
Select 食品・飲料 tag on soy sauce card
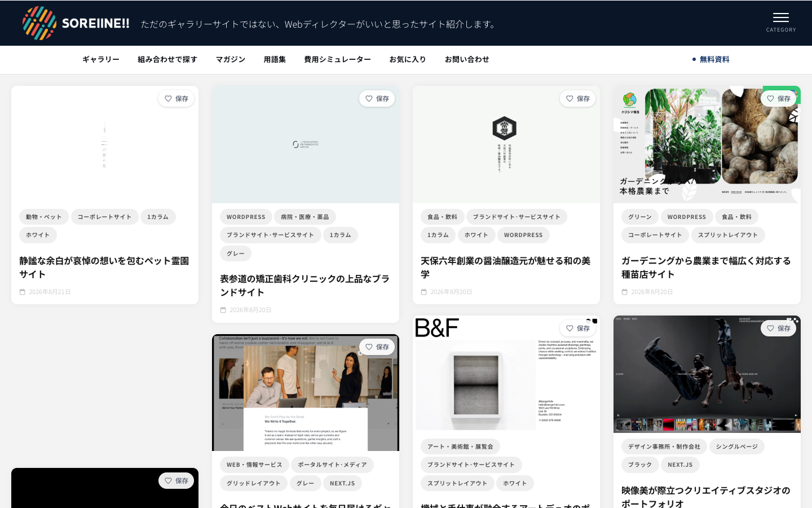(443, 217)
